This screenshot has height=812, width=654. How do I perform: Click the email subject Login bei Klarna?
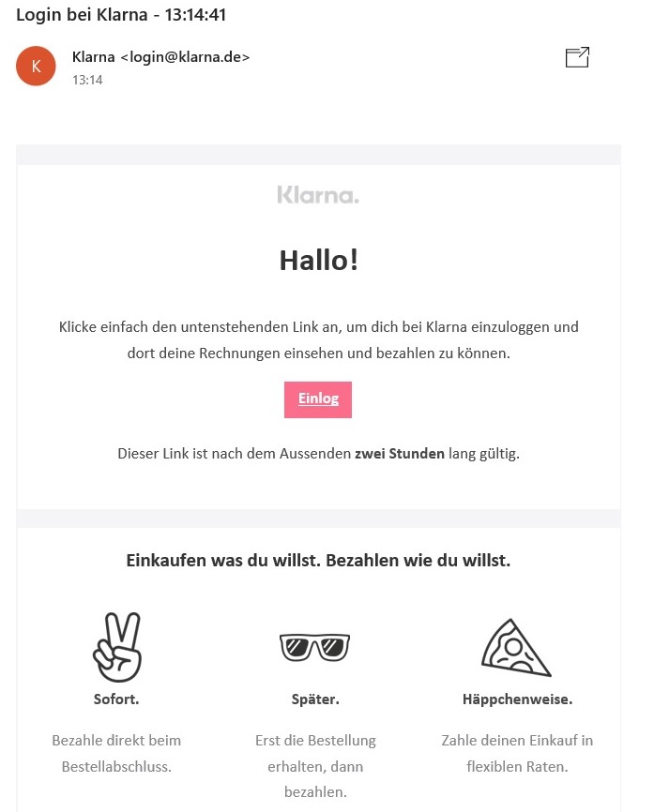coord(82,14)
